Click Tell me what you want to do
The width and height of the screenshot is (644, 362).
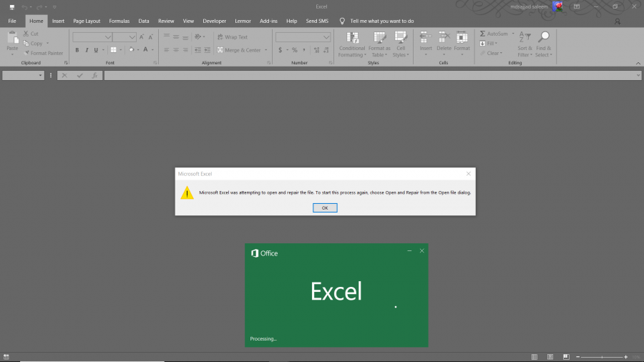381,21
